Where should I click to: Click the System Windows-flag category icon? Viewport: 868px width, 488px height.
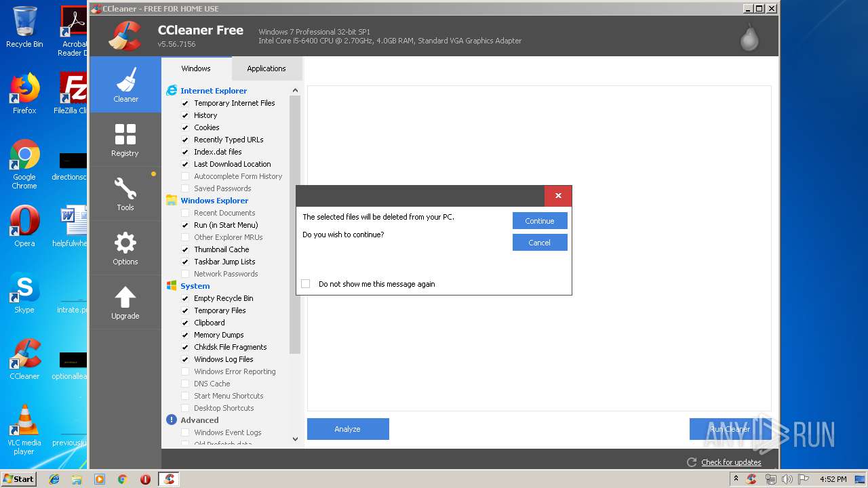pyautogui.click(x=172, y=285)
